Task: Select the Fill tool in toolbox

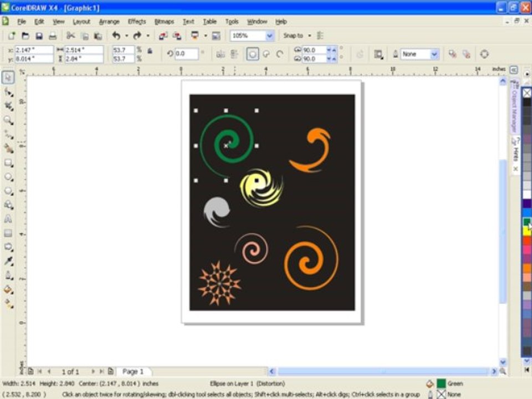Action: [8, 289]
